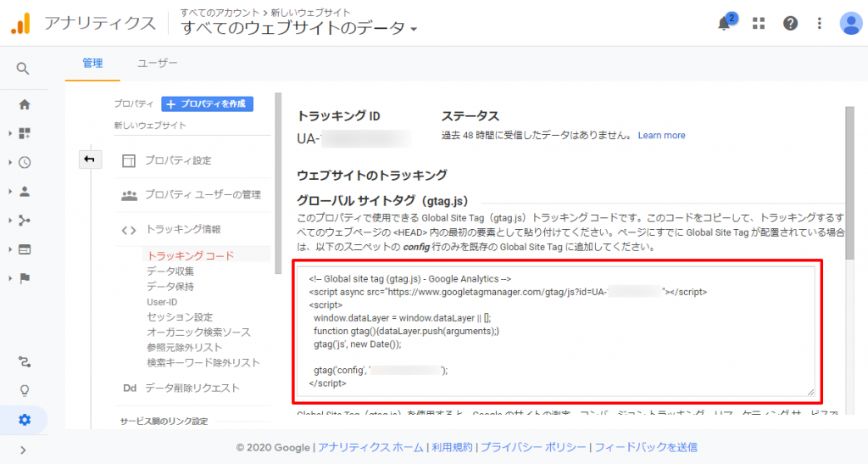Open Conversions flag icon in sidebar
The height and width of the screenshot is (464, 868).
point(25,278)
